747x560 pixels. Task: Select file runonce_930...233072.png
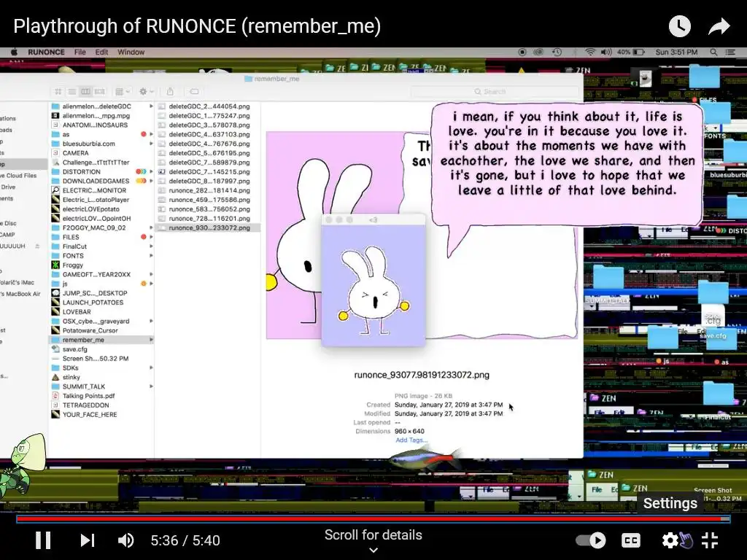(208, 227)
